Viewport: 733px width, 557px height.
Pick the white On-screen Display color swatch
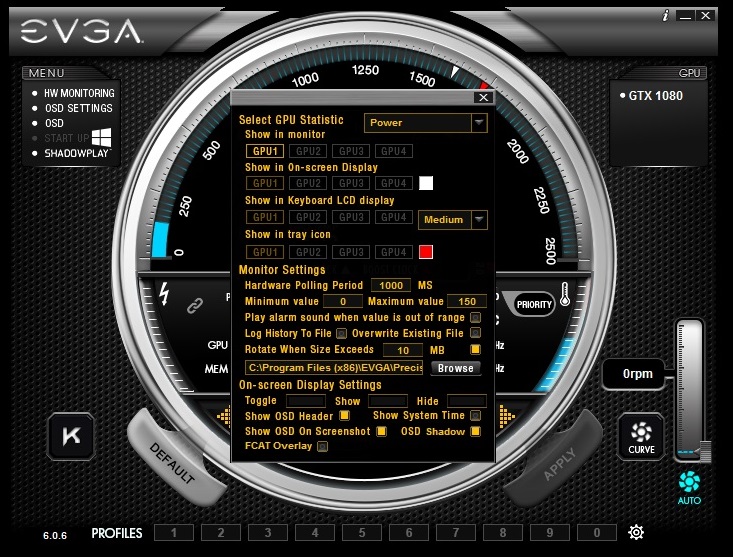(x=426, y=183)
